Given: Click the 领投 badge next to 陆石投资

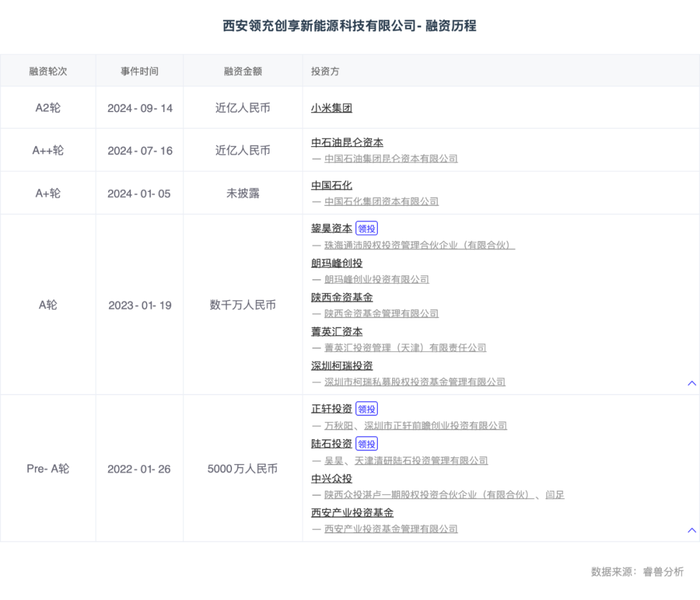Looking at the screenshot, I should tap(366, 444).
